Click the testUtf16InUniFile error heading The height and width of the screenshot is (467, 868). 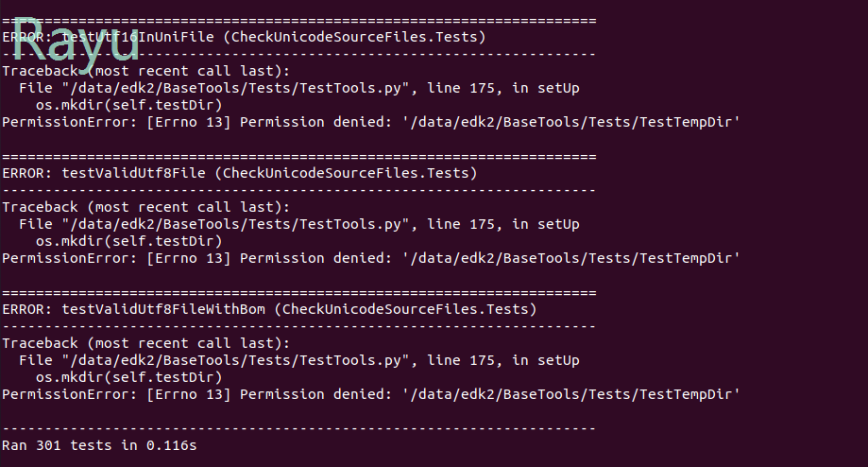[x=244, y=37]
